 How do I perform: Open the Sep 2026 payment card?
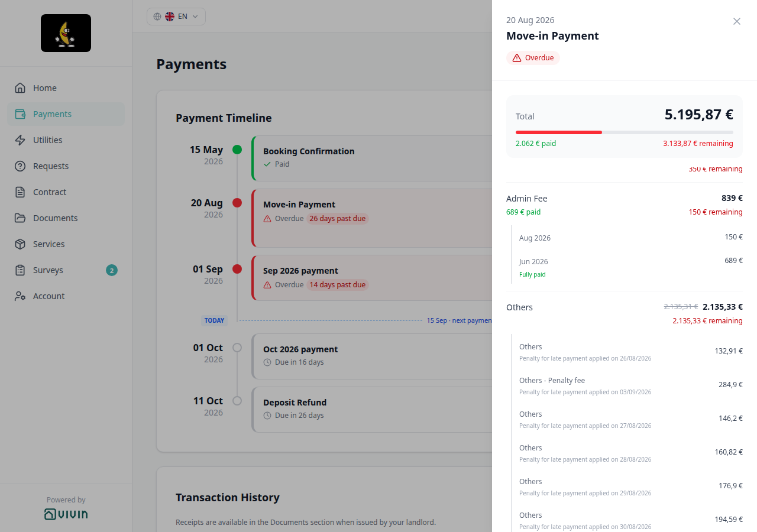[372, 278]
